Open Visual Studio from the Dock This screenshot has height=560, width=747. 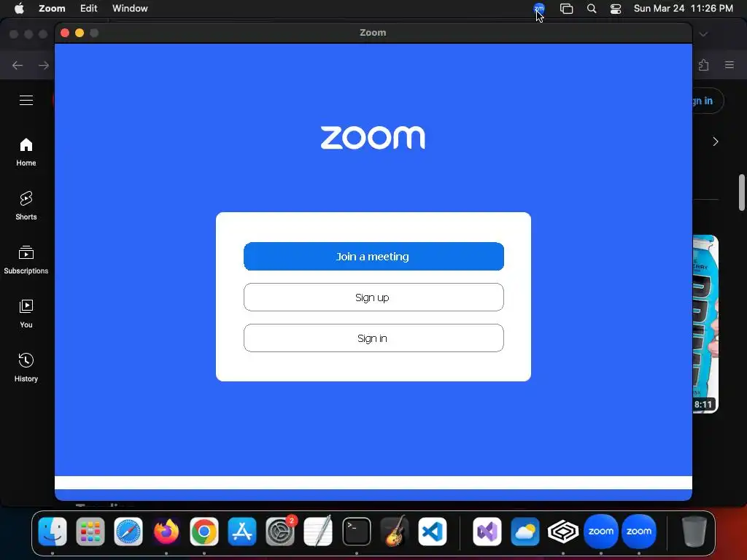click(x=487, y=532)
